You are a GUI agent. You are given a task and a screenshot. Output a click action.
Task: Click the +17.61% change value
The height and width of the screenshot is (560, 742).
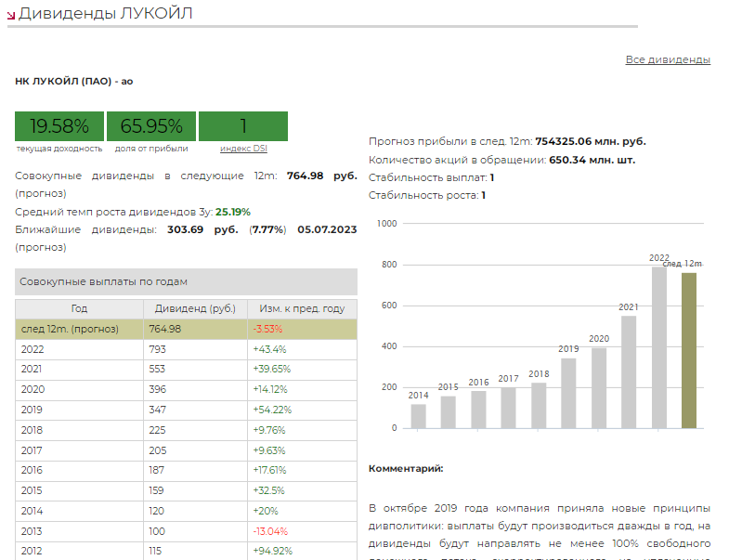click(269, 470)
